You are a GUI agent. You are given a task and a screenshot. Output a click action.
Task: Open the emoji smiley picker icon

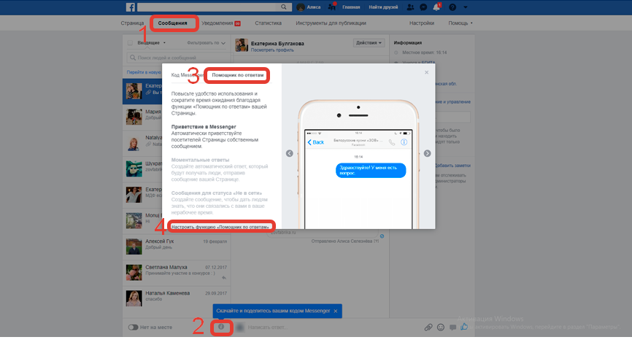[441, 328]
